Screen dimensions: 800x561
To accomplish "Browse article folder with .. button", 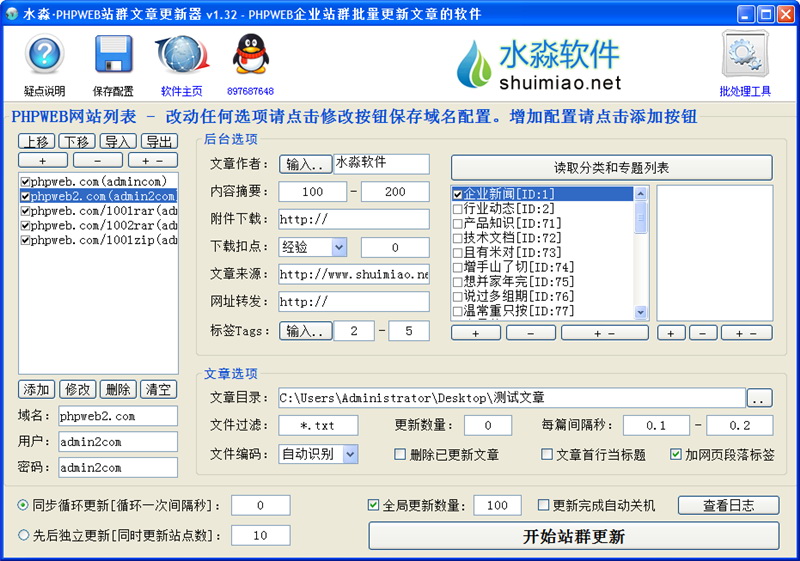I will pyautogui.click(x=759, y=398).
